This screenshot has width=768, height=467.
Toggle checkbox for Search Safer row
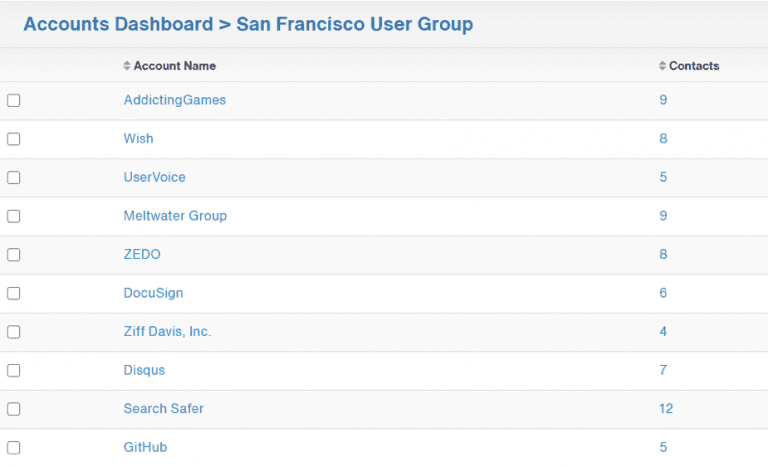(14, 409)
